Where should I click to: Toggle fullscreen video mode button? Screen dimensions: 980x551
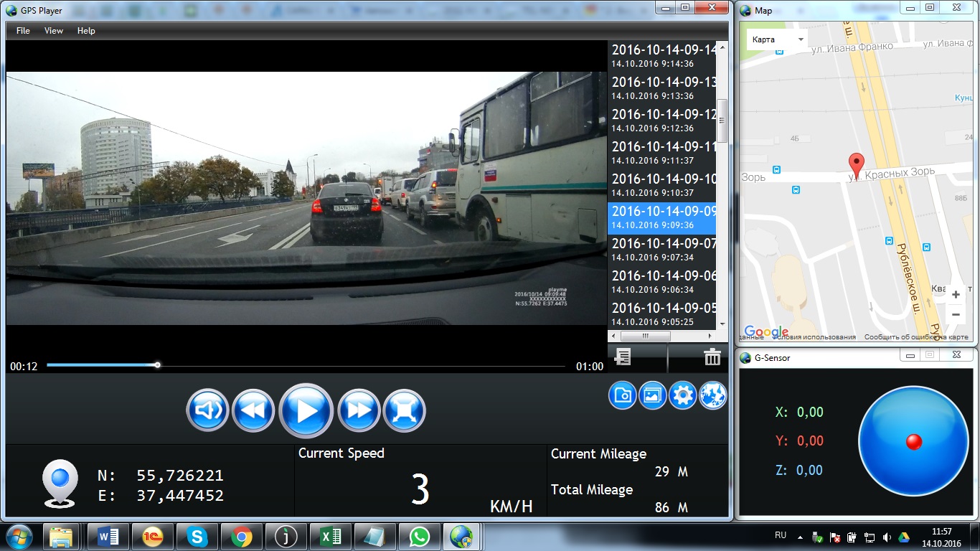tap(405, 411)
